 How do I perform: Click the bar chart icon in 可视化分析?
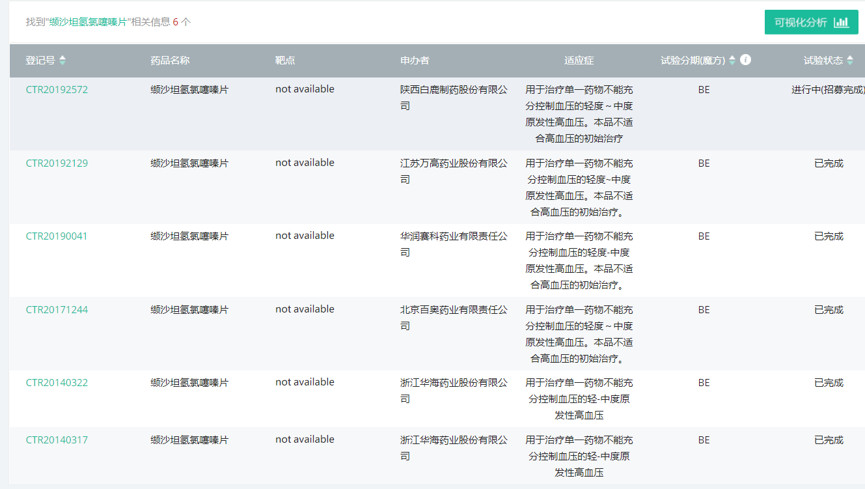[841, 22]
